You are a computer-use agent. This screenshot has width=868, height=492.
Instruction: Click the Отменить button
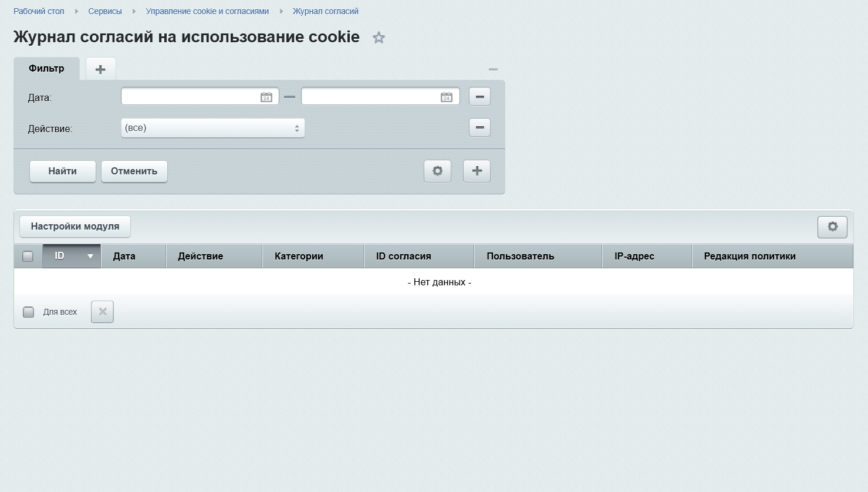click(x=134, y=171)
